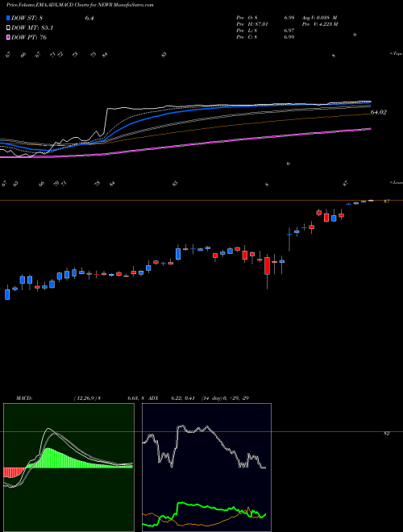Image resolution: width=403 pixels, height=532 pixels.
Task: Click the 'Pre H: 87.01' value
Action: click(x=252, y=24)
